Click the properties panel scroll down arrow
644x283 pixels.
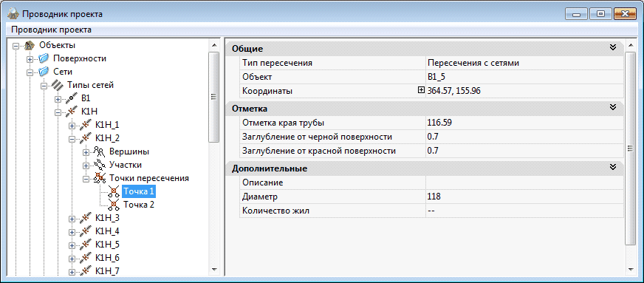[630, 270]
